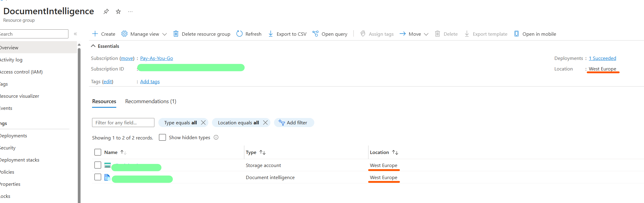Sort by Name column
This screenshot has height=203, width=644.
tap(115, 152)
